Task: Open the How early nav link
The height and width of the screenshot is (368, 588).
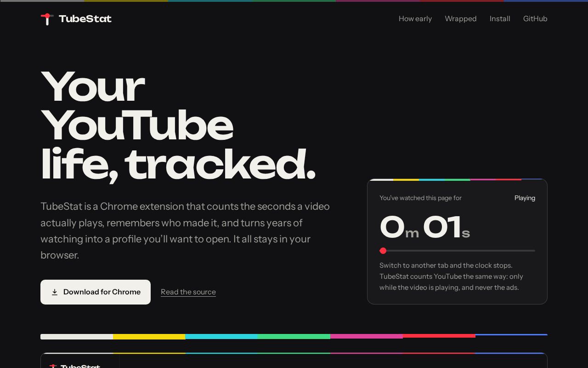Action: pos(415,19)
